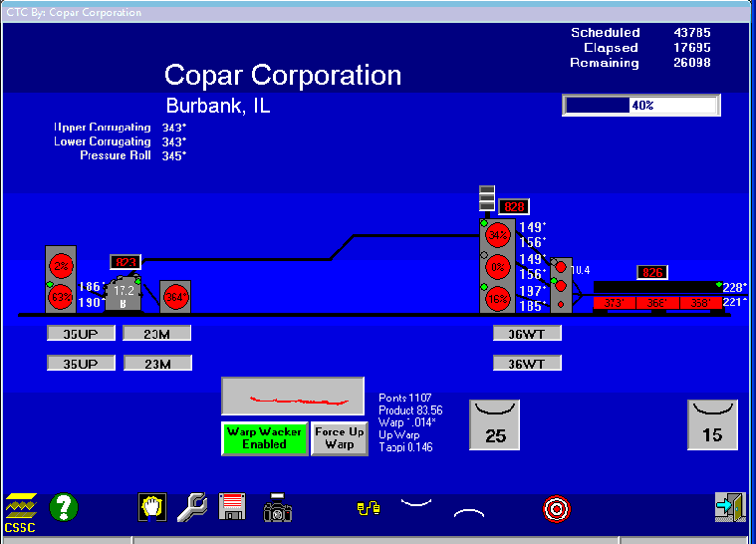This screenshot has width=756, height=544.
Task: Click the Points 1107 text
Action: [x=405, y=398]
